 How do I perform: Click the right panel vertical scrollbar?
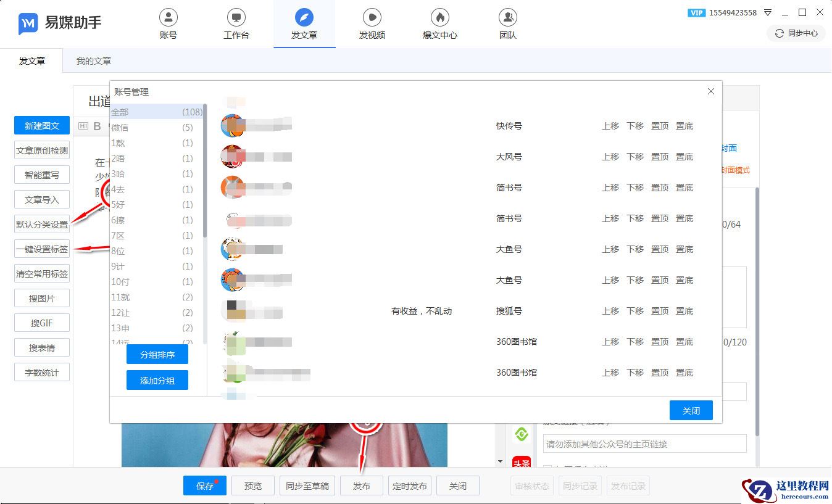click(757, 312)
